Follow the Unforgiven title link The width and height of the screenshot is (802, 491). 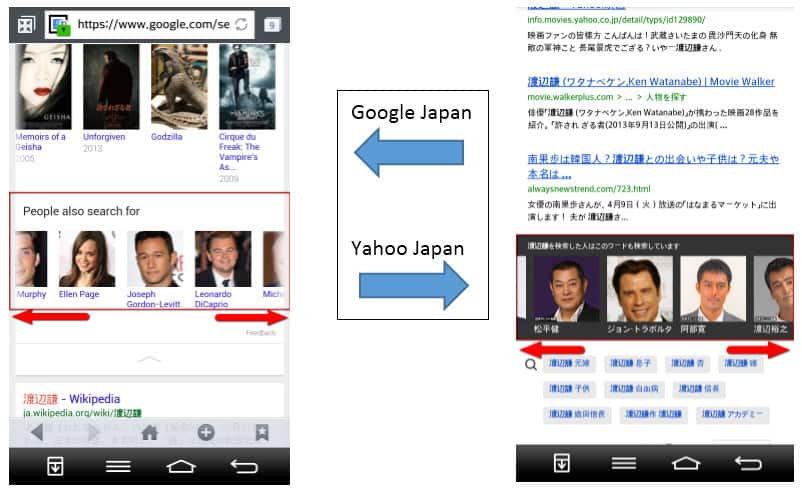104,137
